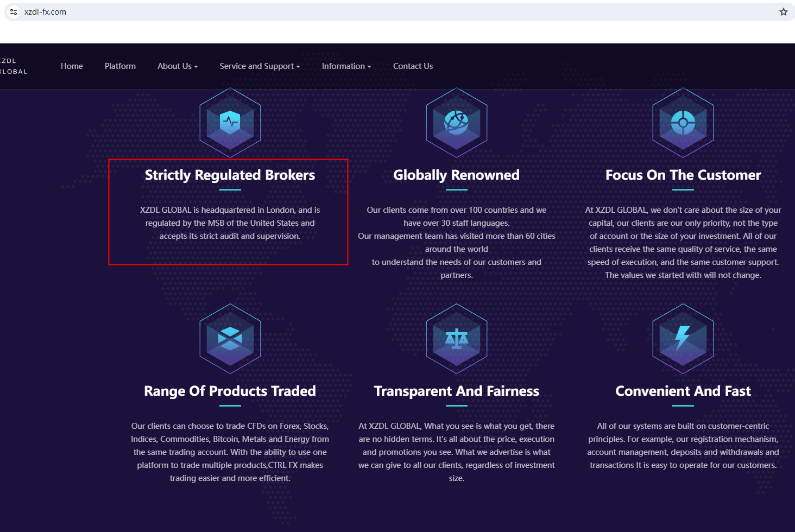Screen dimensions: 795x532
Task: Click the globe hexagon icon above Globally Renowned
Action: 457,123
